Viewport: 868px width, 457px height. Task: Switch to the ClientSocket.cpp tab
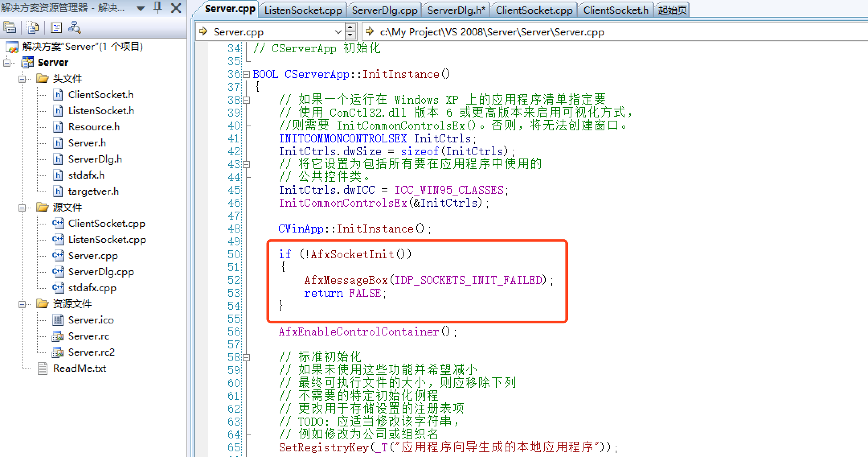534,10
